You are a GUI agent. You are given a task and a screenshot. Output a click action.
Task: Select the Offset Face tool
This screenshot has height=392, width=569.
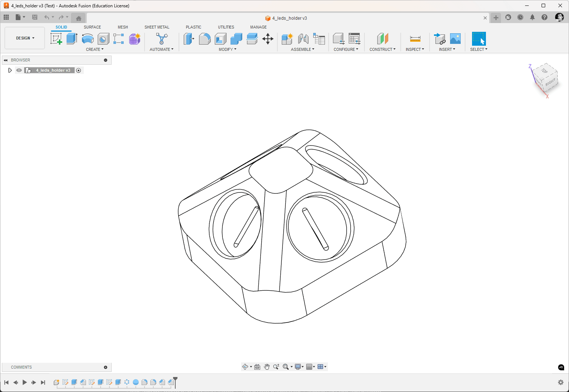click(252, 39)
